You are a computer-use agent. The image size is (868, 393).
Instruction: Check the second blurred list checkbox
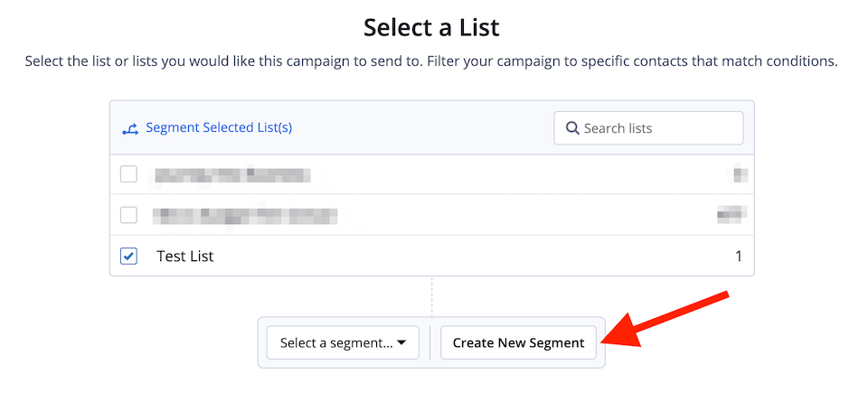click(128, 215)
